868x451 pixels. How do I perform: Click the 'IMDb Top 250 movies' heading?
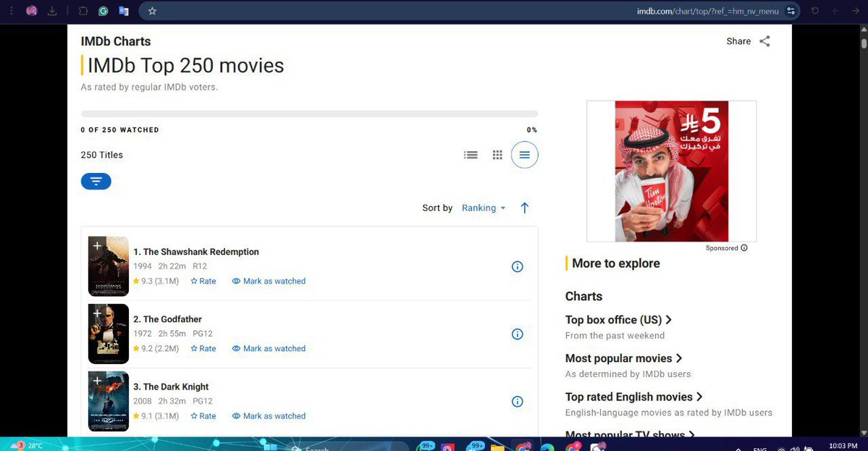point(185,66)
